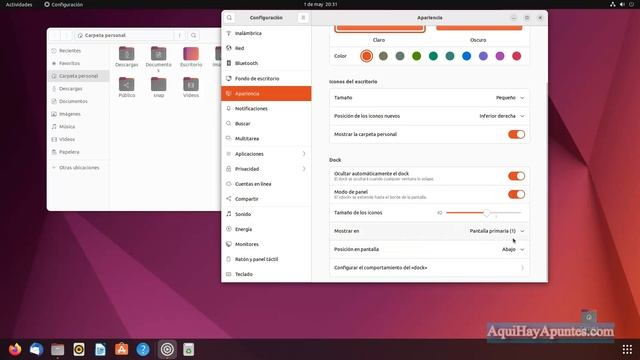Choose the orange accent color

(x=367, y=56)
